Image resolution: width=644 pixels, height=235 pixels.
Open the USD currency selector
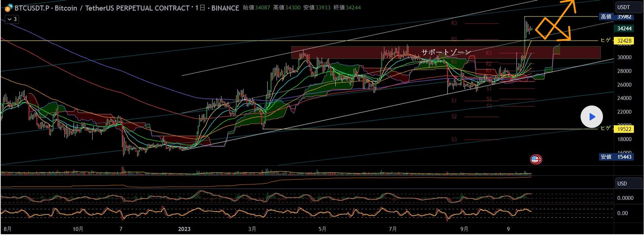628,183
